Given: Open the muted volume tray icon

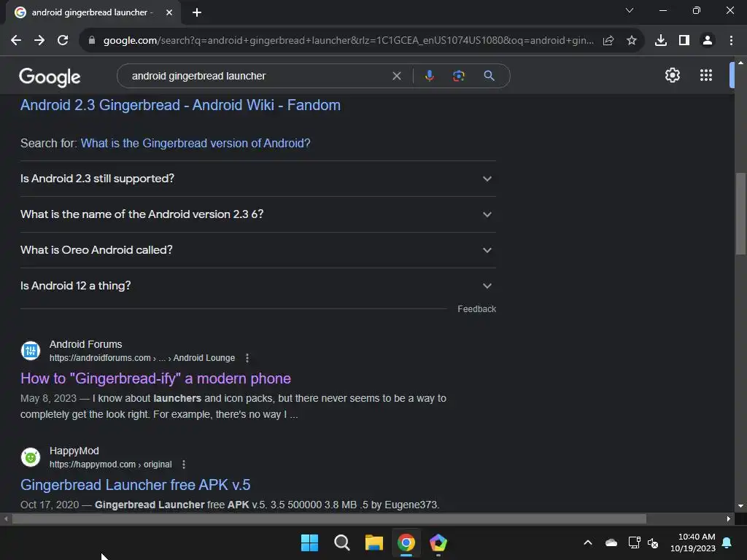Looking at the screenshot, I should coord(653,542).
